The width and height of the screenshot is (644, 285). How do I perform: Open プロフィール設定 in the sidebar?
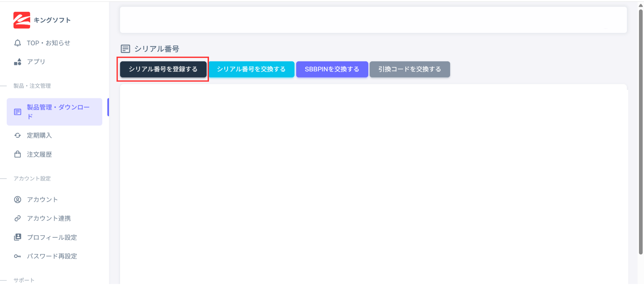click(52, 237)
